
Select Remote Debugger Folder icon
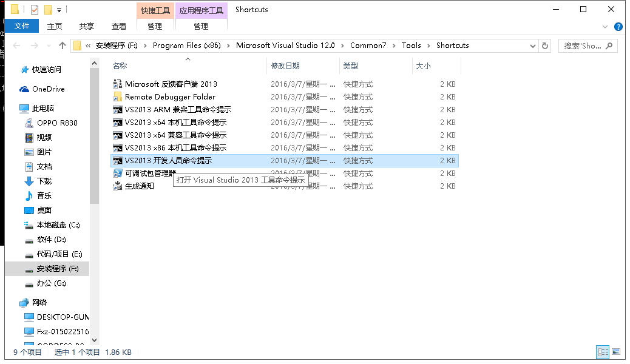point(117,97)
